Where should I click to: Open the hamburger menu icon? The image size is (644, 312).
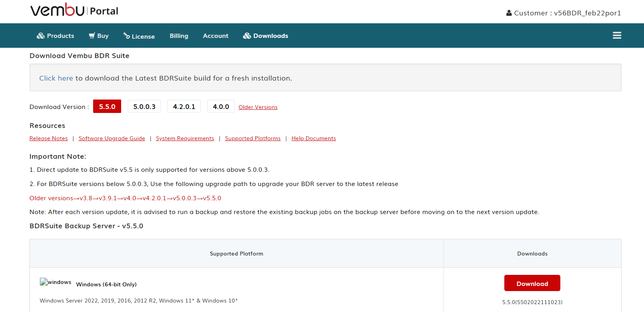tap(617, 36)
